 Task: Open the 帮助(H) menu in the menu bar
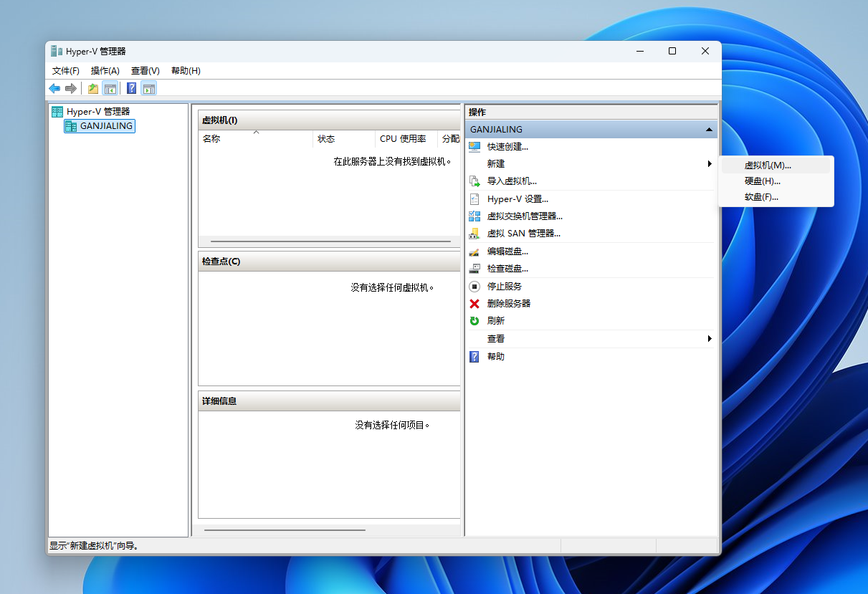pyautogui.click(x=186, y=71)
